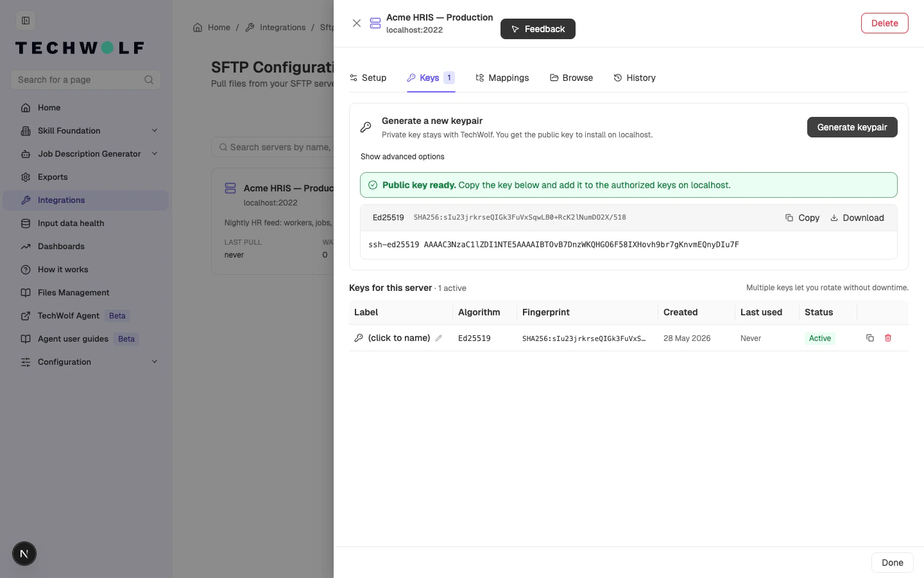Click the Integrations breadcrumb

275,28
